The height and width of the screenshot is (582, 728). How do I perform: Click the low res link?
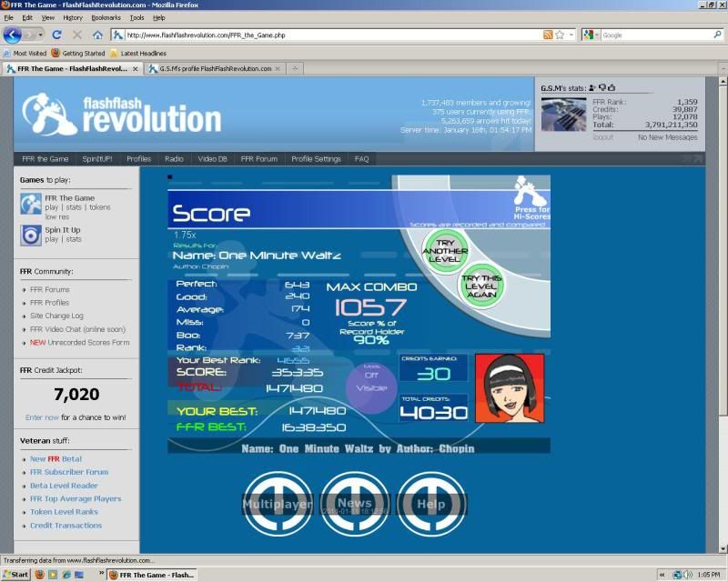57,216
